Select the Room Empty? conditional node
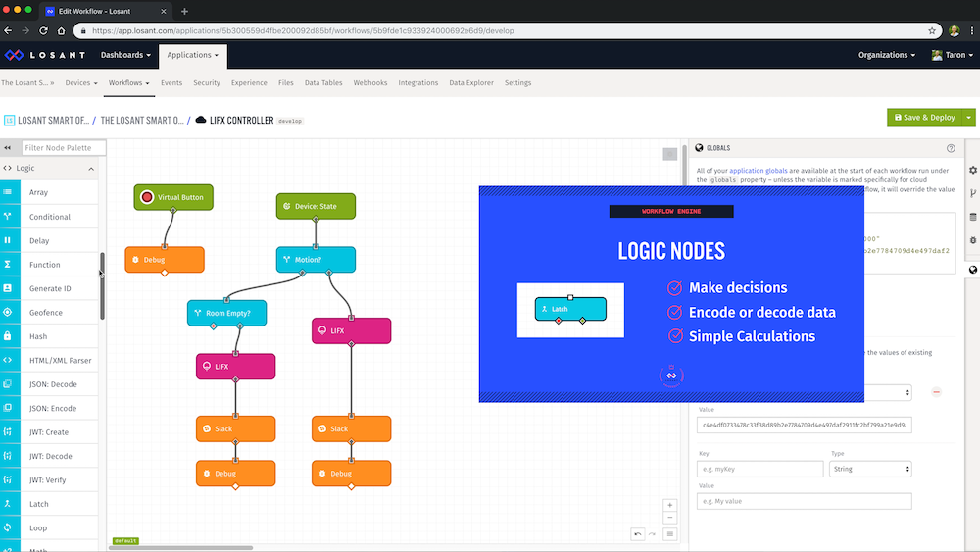980x552 pixels. click(x=227, y=313)
